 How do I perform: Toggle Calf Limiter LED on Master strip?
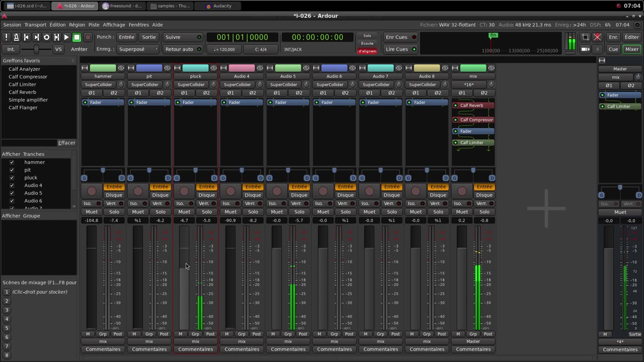[x=602, y=107]
